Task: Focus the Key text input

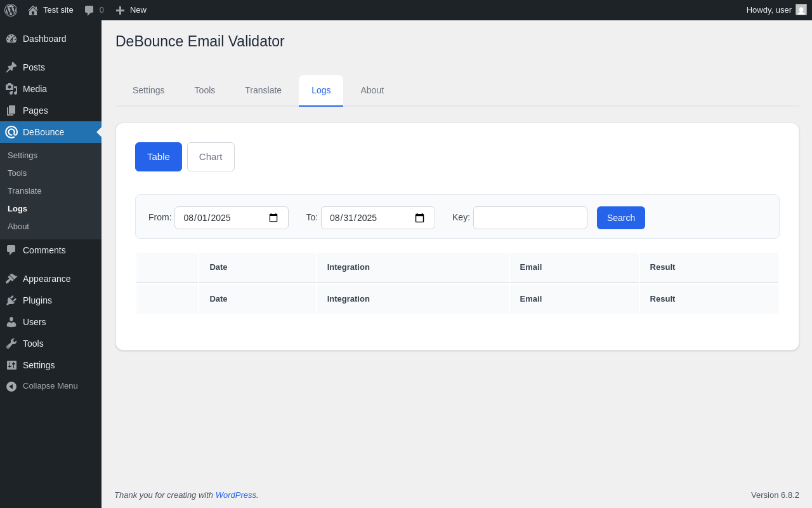Action: click(x=530, y=218)
